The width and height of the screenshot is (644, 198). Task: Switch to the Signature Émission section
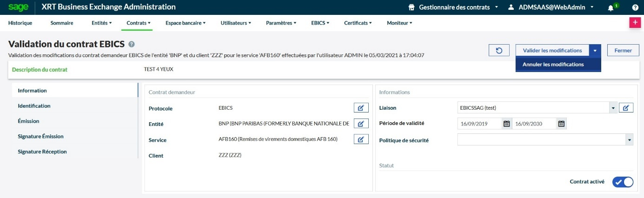coord(40,136)
